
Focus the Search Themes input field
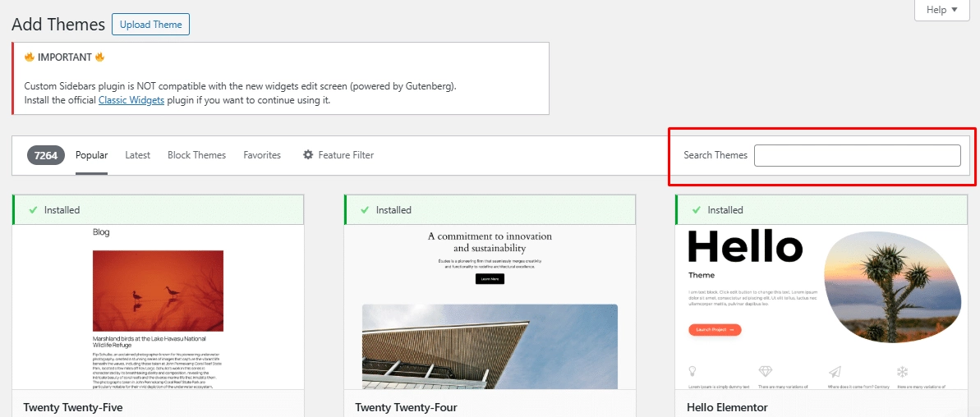coord(857,155)
